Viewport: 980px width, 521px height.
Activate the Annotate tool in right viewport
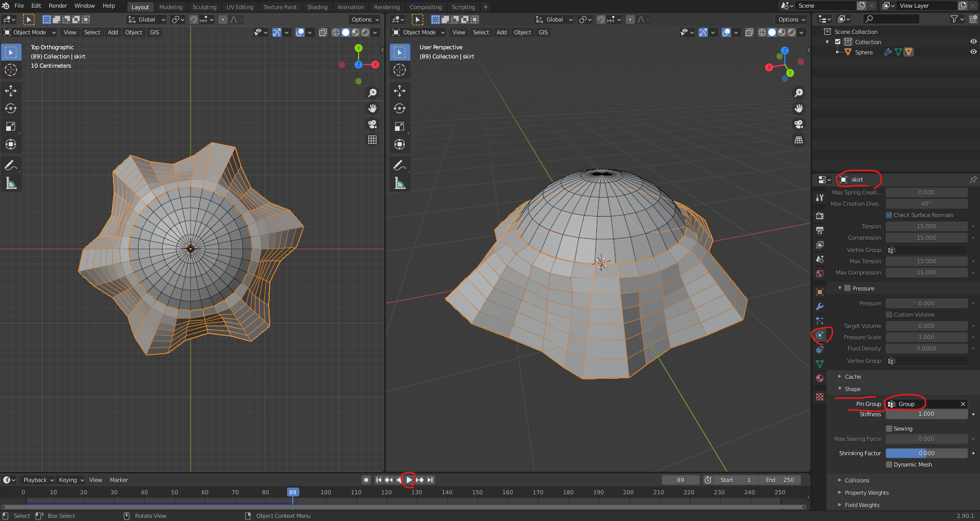[x=400, y=165]
